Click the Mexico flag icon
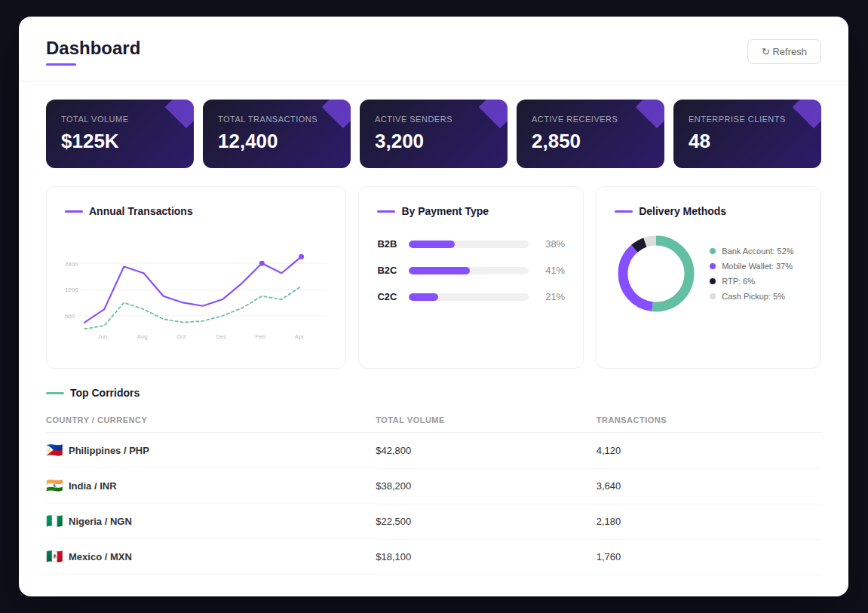 click(x=53, y=556)
